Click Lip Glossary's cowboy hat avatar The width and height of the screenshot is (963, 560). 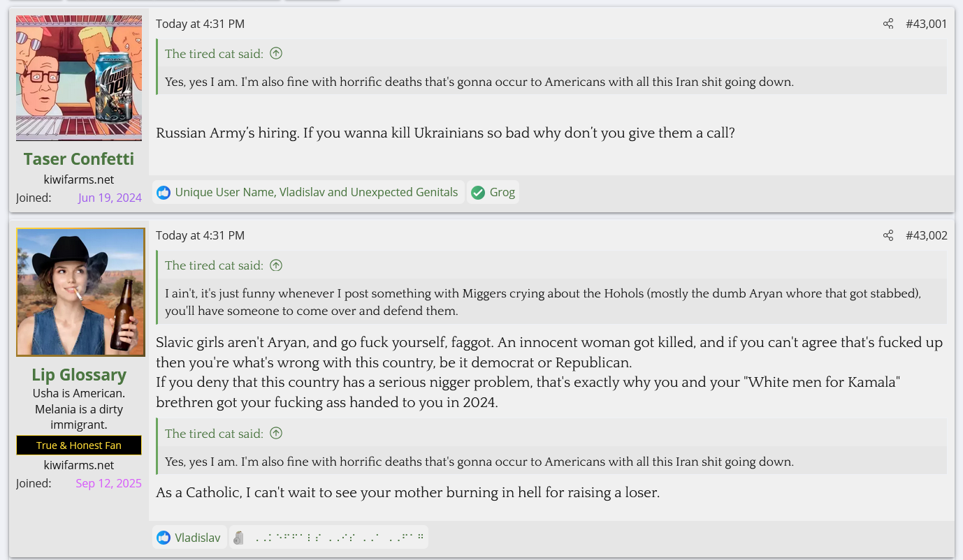tap(80, 292)
